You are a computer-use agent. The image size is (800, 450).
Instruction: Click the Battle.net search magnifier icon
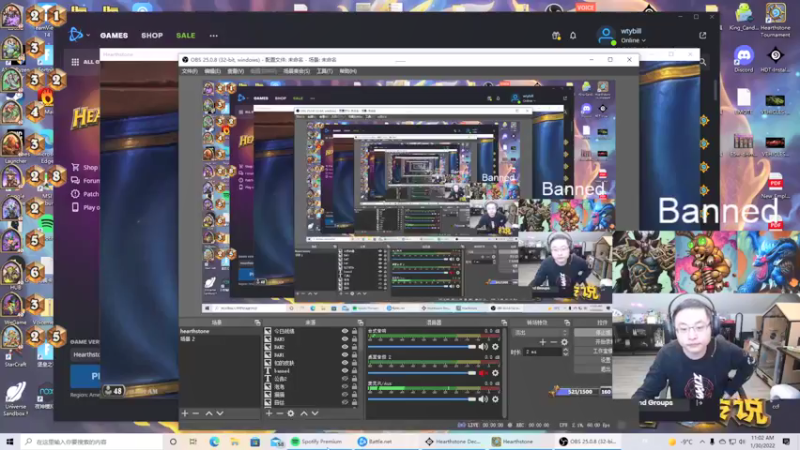point(703,62)
